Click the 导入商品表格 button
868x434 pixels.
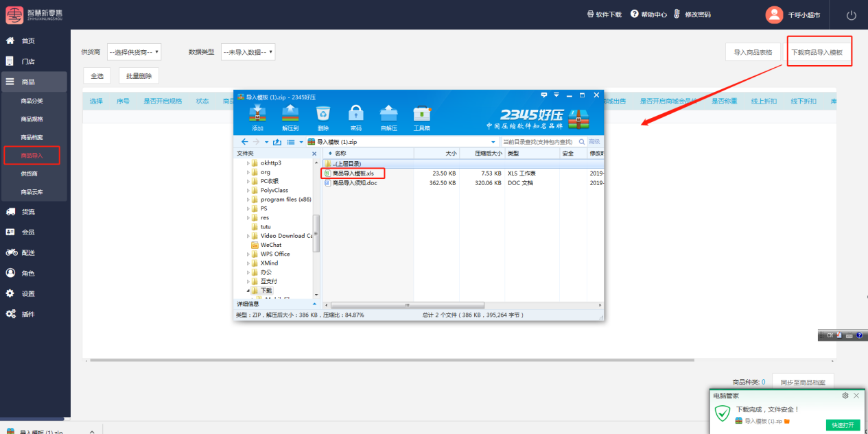pyautogui.click(x=753, y=52)
